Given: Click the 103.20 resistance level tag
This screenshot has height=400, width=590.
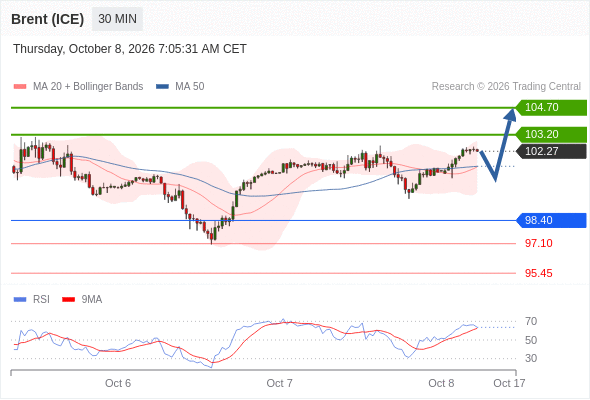Looking at the screenshot, I should pyautogui.click(x=551, y=134).
